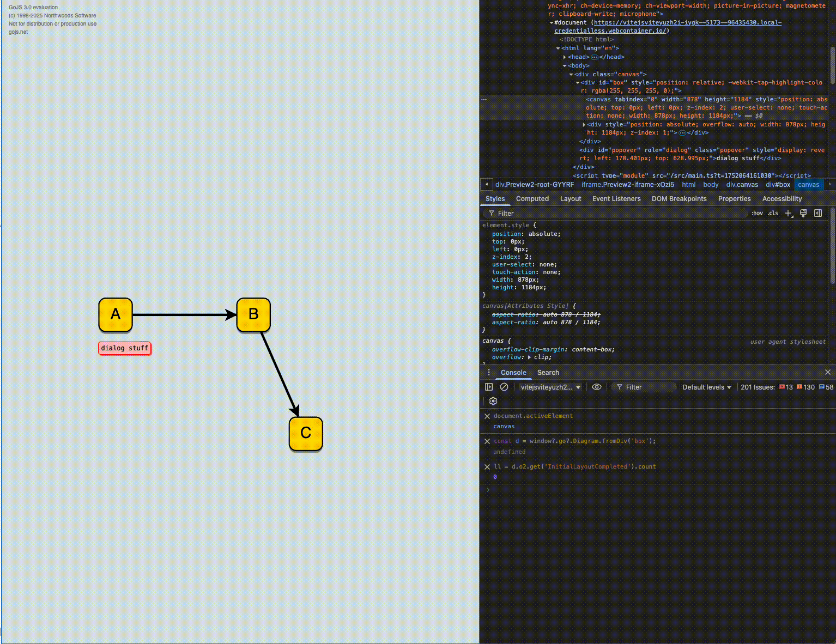Show the console sidebar

point(489,387)
